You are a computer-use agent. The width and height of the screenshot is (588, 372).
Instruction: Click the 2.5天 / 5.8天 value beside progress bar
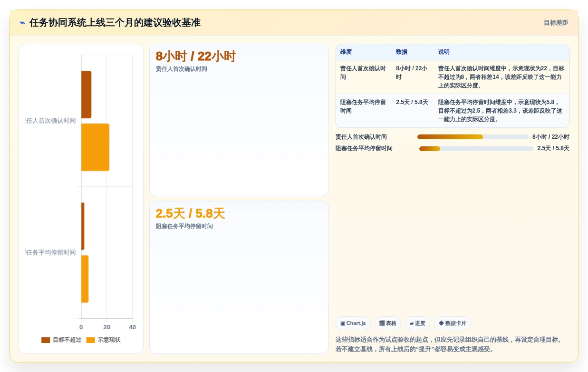pyautogui.click(x=553, y=148)
